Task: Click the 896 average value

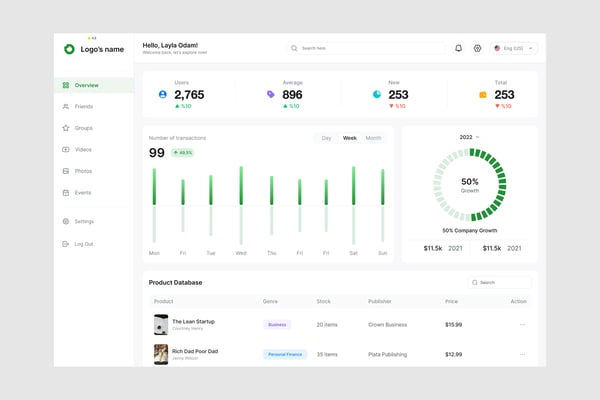Action: 292,95
